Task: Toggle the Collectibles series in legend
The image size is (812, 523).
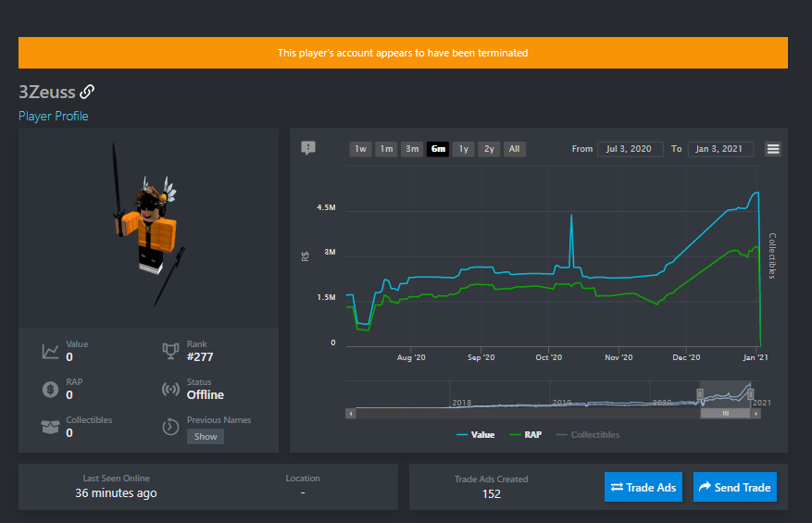Action: coord(588,435)
